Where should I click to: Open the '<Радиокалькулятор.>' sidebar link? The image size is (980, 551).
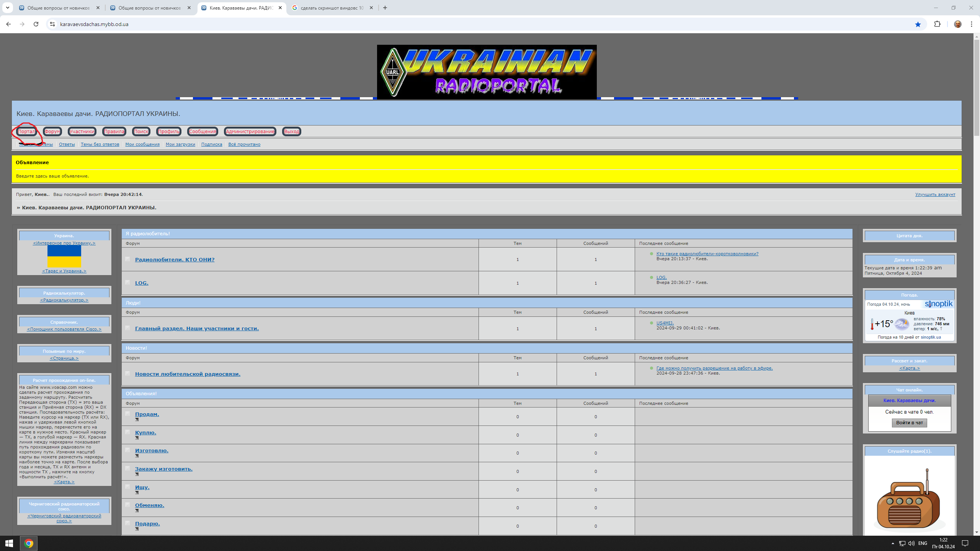(x=64, y=300)
